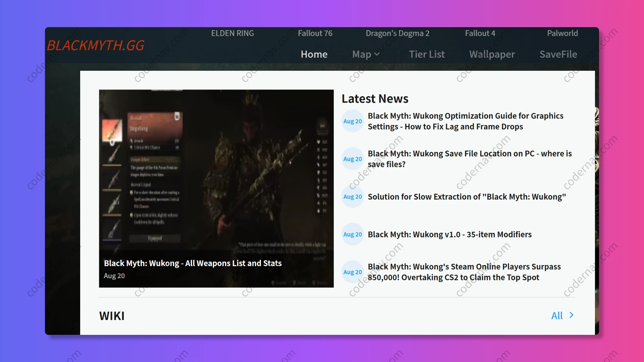Open Save File Location on PC article
644x362 pixels.
point(470,159)
